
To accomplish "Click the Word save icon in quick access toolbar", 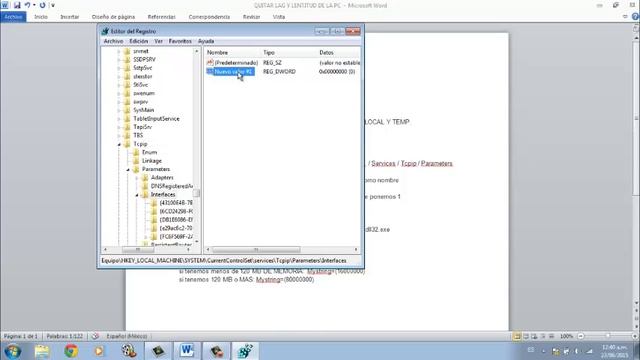I will point(17,5).
